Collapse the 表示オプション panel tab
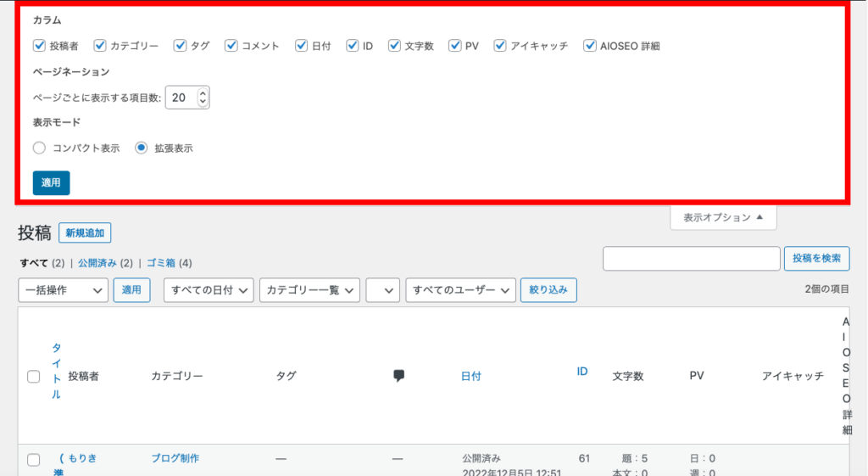Viewport: 868px width, 476px height. click(723, 217)
